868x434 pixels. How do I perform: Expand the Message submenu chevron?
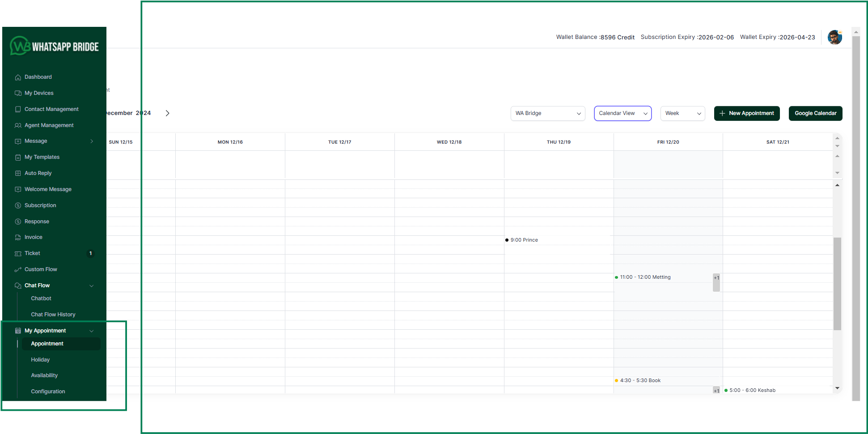pos(92,141)
